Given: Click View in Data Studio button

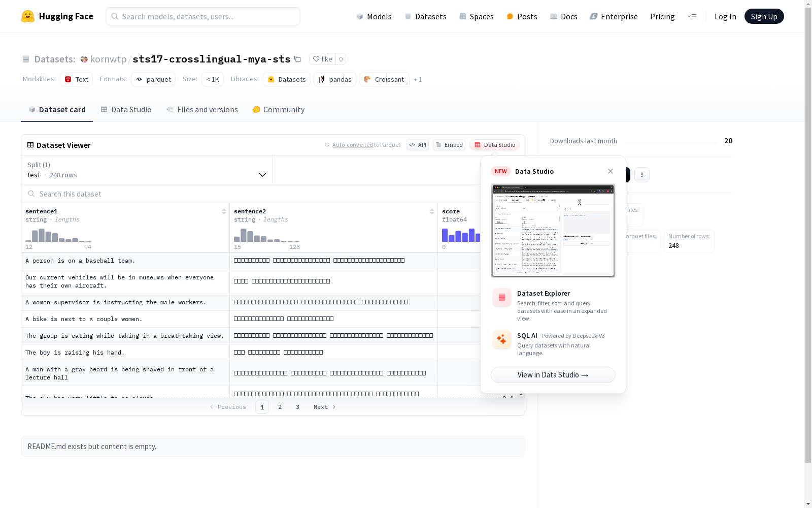Looking at the screenshot, I should tap(553, 375).
